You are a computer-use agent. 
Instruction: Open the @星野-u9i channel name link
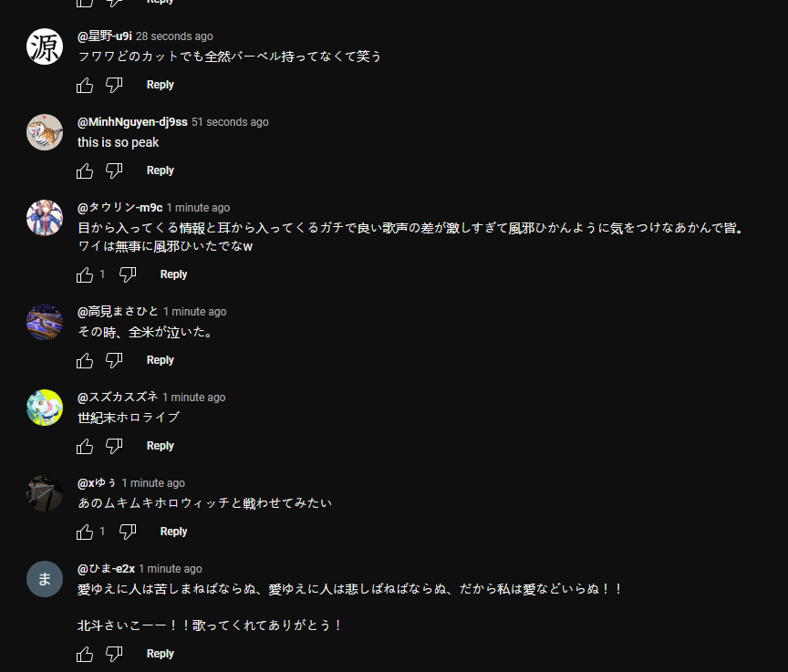[x=105, y=36]
